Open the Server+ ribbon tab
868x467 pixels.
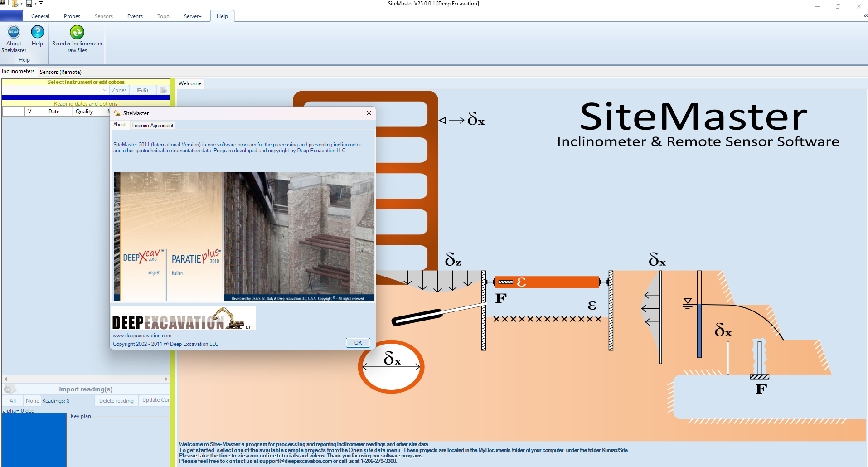click(193, 16)
